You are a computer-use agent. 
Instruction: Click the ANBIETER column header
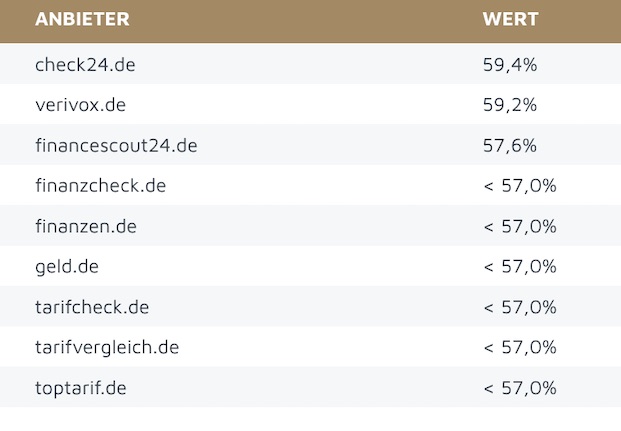pyautogui.click(x=82, y=20)
